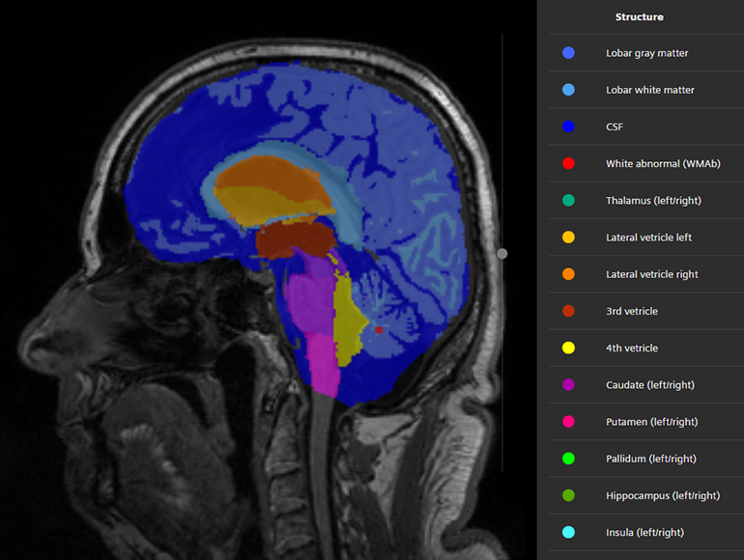744x560 pixels.
Task: Click the Pallidum bright green swatch
Action: pyautogui.click(x=568, y=459)
